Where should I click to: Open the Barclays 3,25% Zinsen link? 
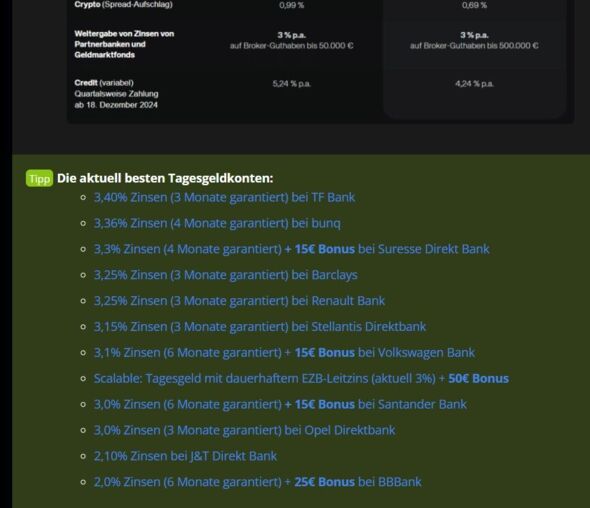226,275
